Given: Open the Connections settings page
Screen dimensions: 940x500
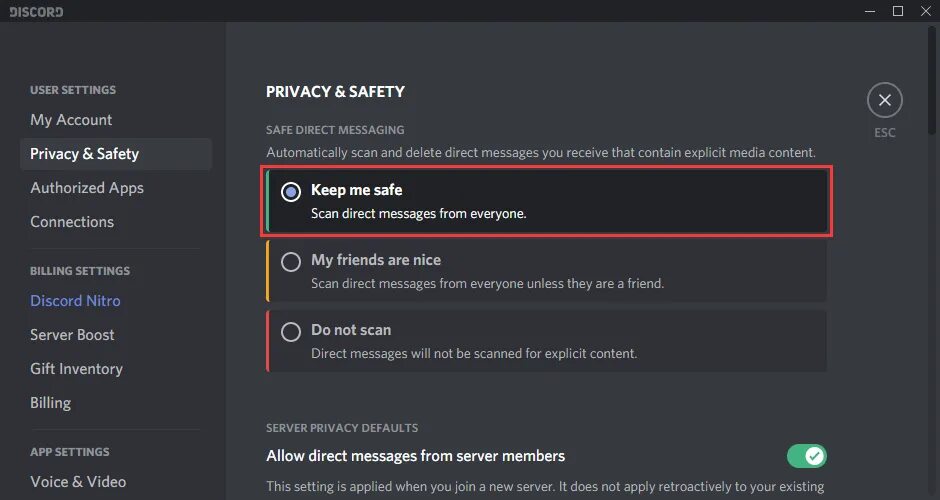Looking at the screenshot, I should click(72, 222).
